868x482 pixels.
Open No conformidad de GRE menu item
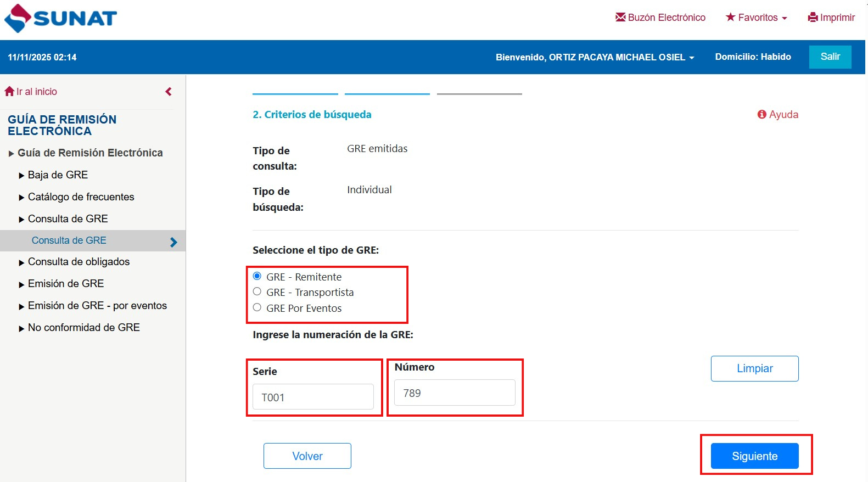(83, 328)
